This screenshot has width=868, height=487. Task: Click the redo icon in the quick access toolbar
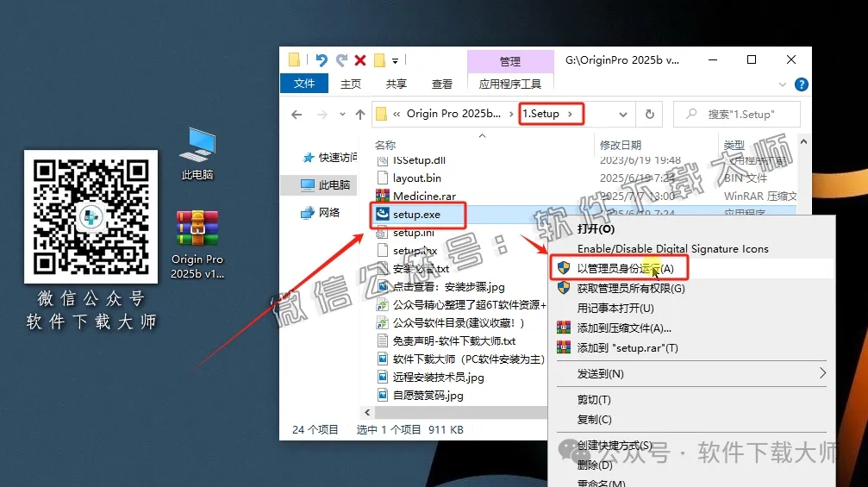pos(341,59)
